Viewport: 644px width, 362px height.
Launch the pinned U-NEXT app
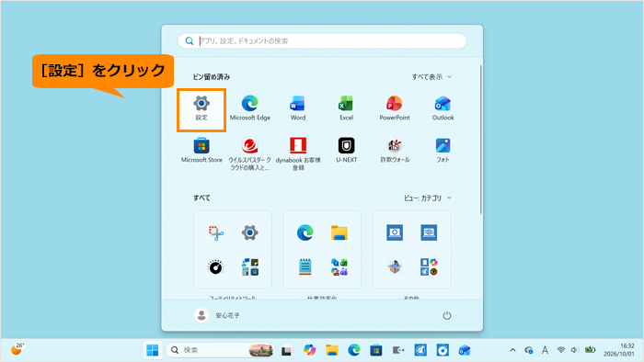(346, 151)
